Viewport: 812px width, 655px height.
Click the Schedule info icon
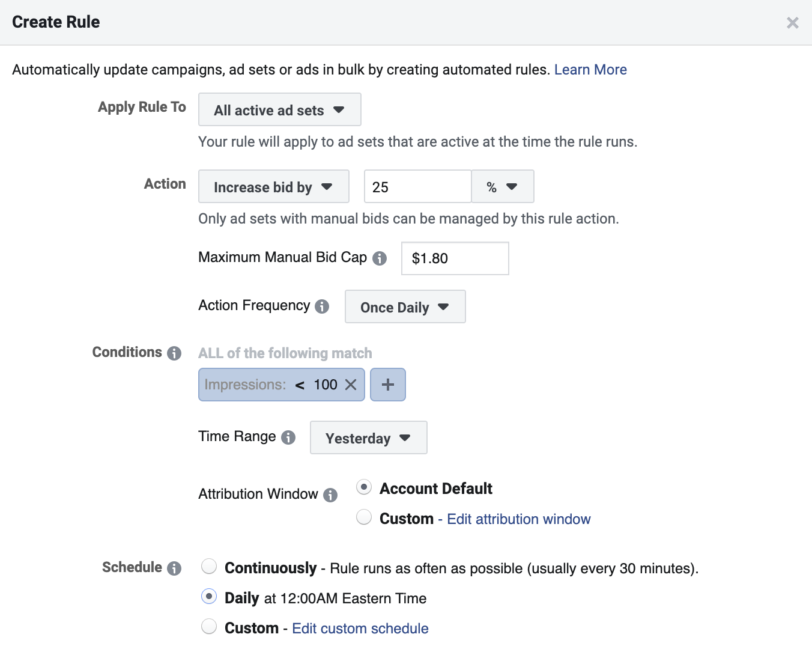point(174,568)
